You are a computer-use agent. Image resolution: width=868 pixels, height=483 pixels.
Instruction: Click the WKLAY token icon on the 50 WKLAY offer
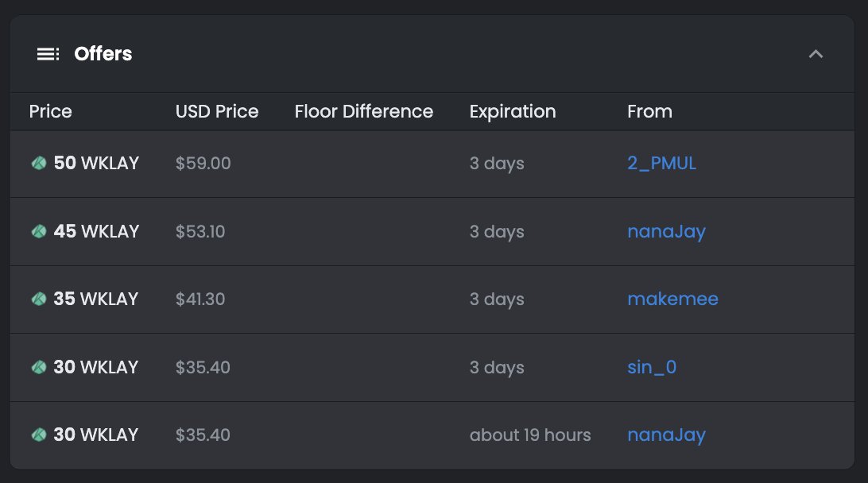[x=39, y=164]
